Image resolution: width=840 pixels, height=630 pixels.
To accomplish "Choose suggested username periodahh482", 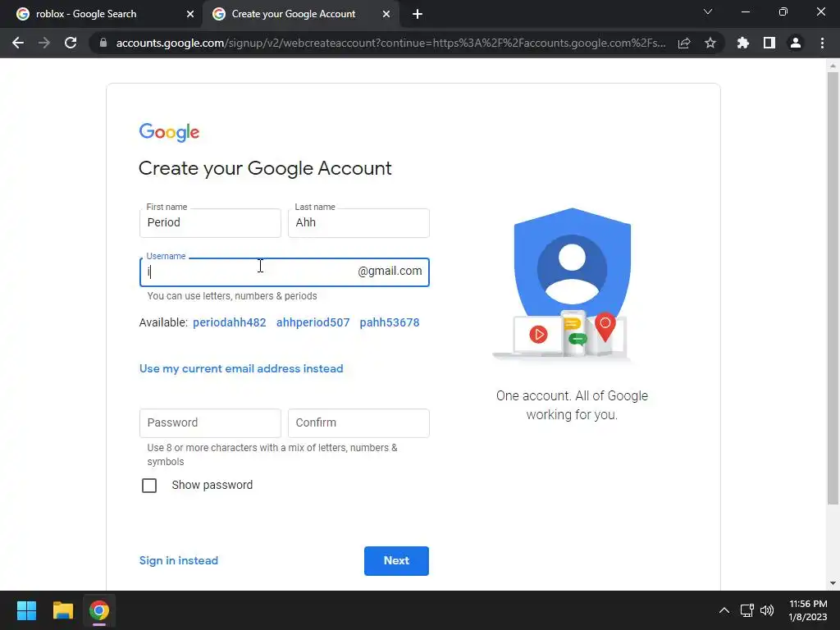I will pyautogui.click(x=230, y=322).
